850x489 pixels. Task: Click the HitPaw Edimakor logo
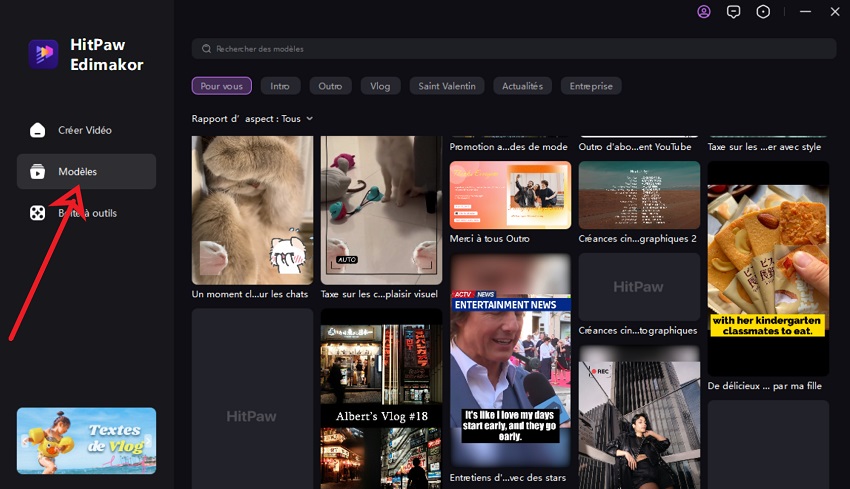tap(43, 54)
